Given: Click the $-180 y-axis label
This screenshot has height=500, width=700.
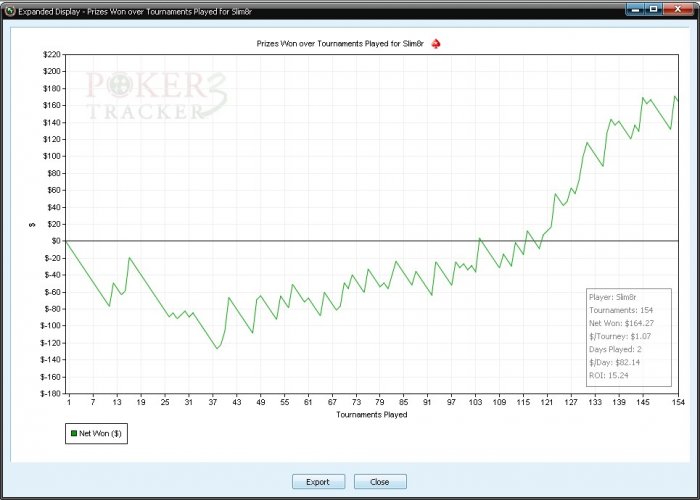Looking at the screenshot, I should [x=50, y=393].
